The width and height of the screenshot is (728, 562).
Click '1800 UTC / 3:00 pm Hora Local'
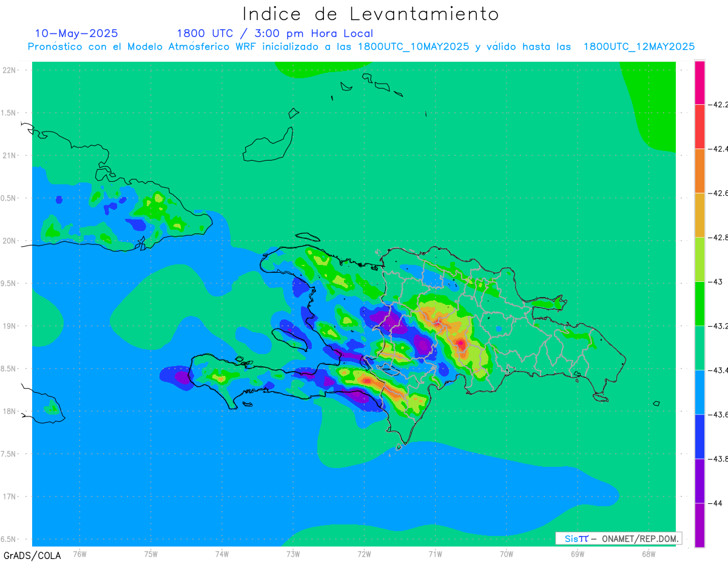(275, 33)
